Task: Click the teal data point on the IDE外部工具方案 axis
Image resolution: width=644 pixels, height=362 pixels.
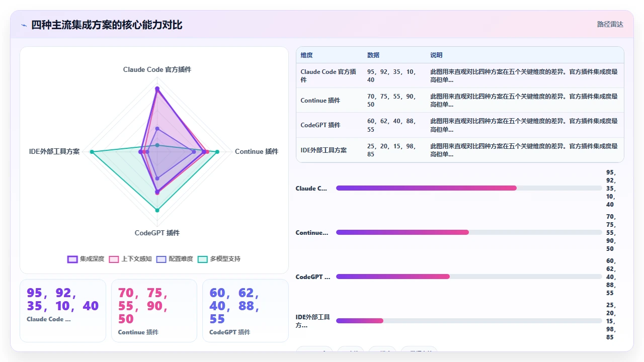Action: 92,152
